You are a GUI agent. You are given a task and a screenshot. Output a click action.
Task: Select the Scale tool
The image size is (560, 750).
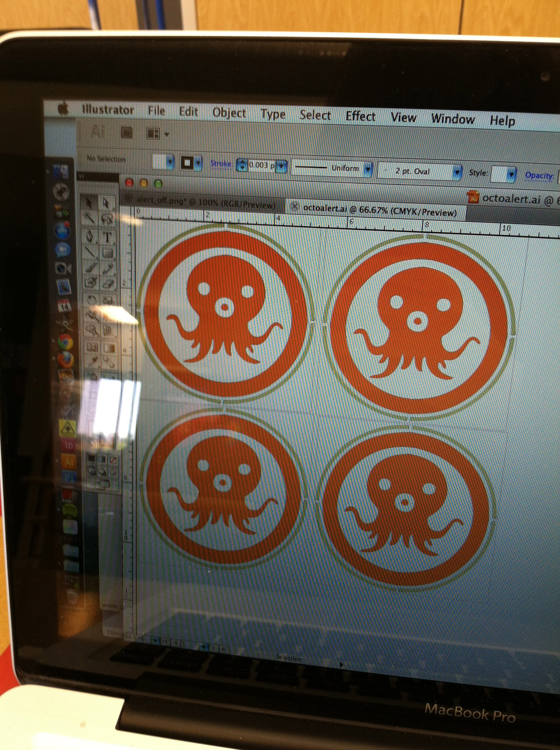pyautogui.click(x=109, y=301)
